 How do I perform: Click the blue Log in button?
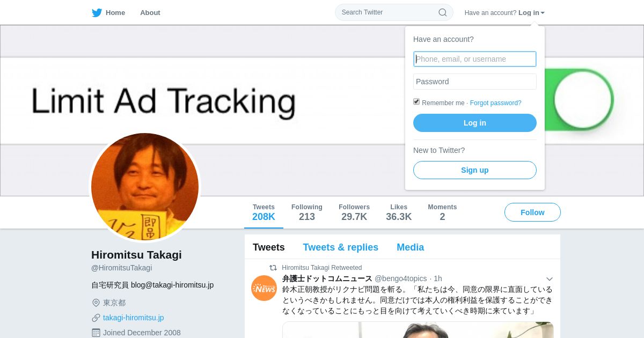(x=475, y=123)
